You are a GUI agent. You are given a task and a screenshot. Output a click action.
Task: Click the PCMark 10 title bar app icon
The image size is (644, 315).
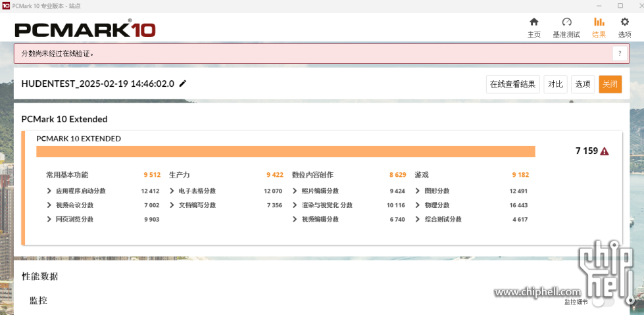pyautogui.click(x=6, y=6)
